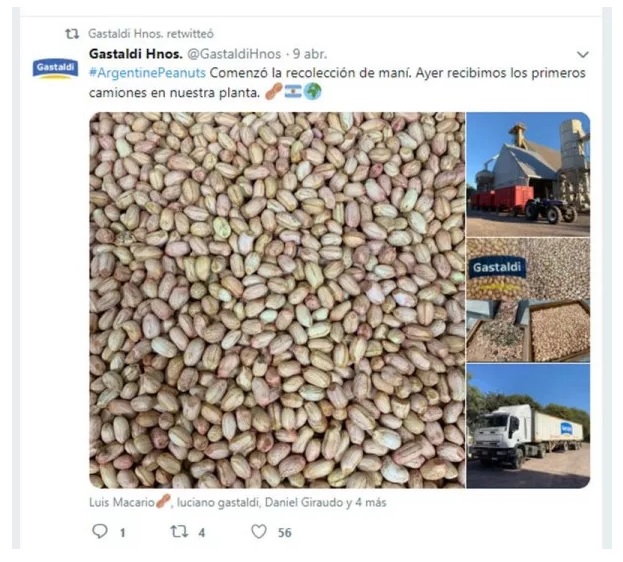The width and height of the screenshot is (623, 562).
Task: Click the reply speech bubble icon
Action: tap(100, 531)
